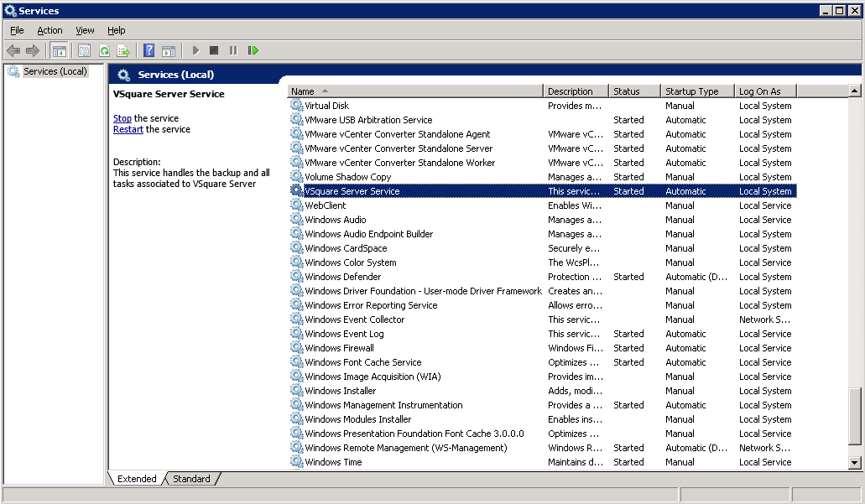The height and width of the screenshot is (504, 865).
Task: Click the scrollbar down arrow
Action: pos(855,463)
